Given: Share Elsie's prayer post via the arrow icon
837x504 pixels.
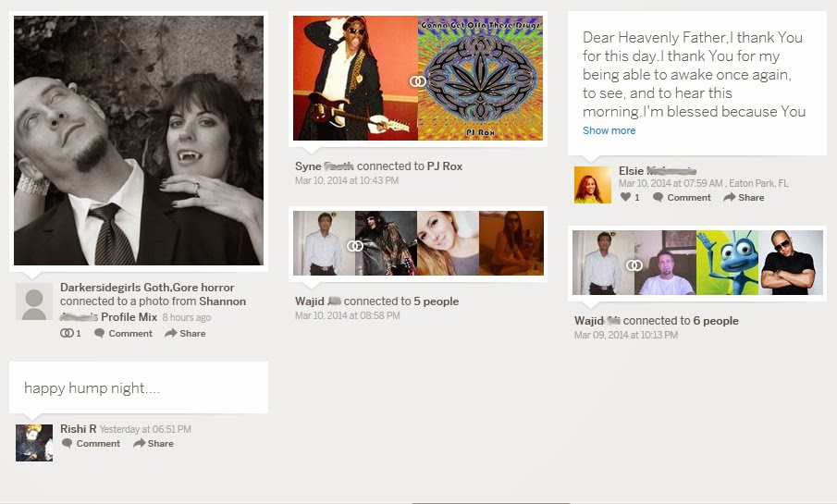Looking at the screenshot, I should tap(729, 197).
